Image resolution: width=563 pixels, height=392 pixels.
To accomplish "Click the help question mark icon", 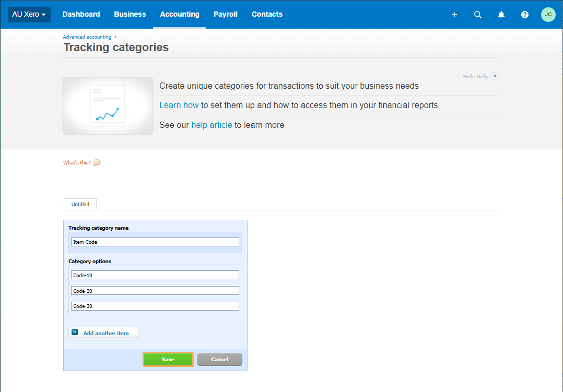I will coord(525,15).
